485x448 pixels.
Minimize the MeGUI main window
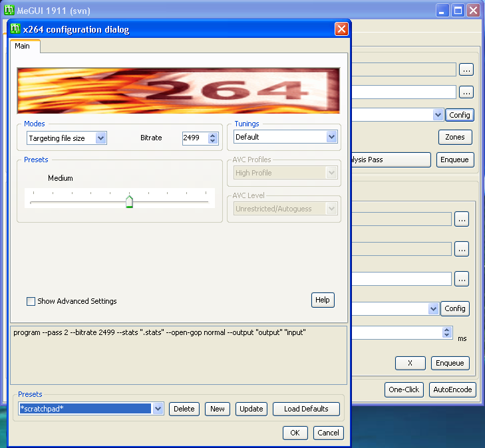[x=442, y=11]
